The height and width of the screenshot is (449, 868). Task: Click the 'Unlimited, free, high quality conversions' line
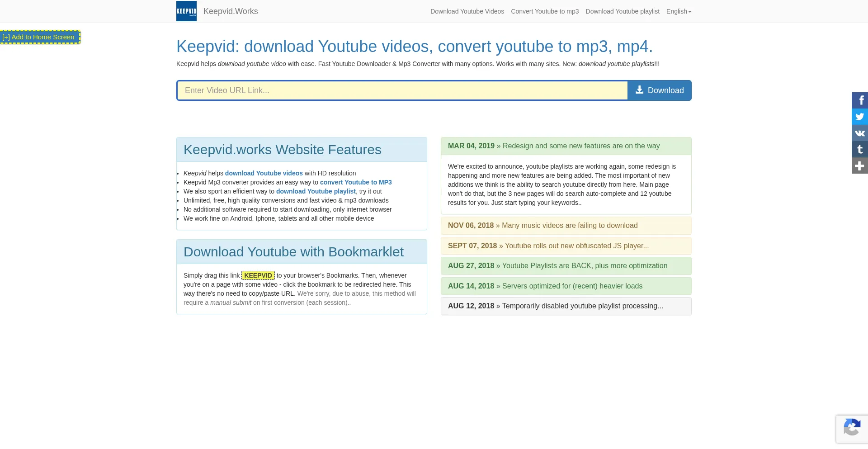[x=286, y=200]
